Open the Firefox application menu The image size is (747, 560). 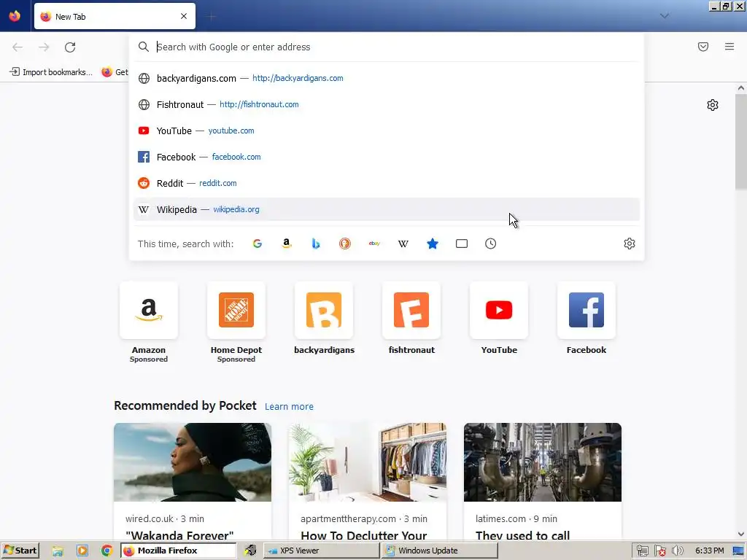tap(729, 47)
